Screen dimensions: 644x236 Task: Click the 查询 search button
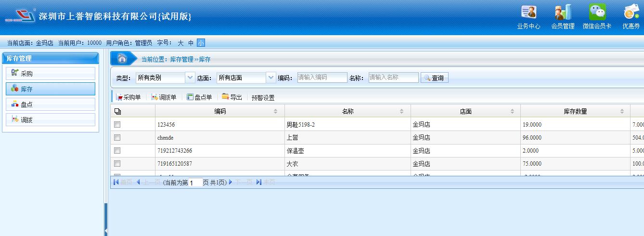435,78
